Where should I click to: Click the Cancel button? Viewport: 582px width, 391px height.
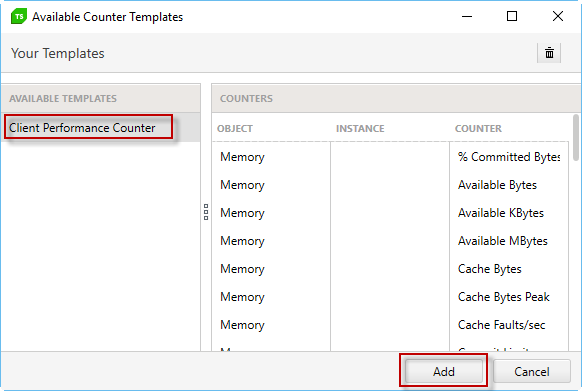point(532,371)
